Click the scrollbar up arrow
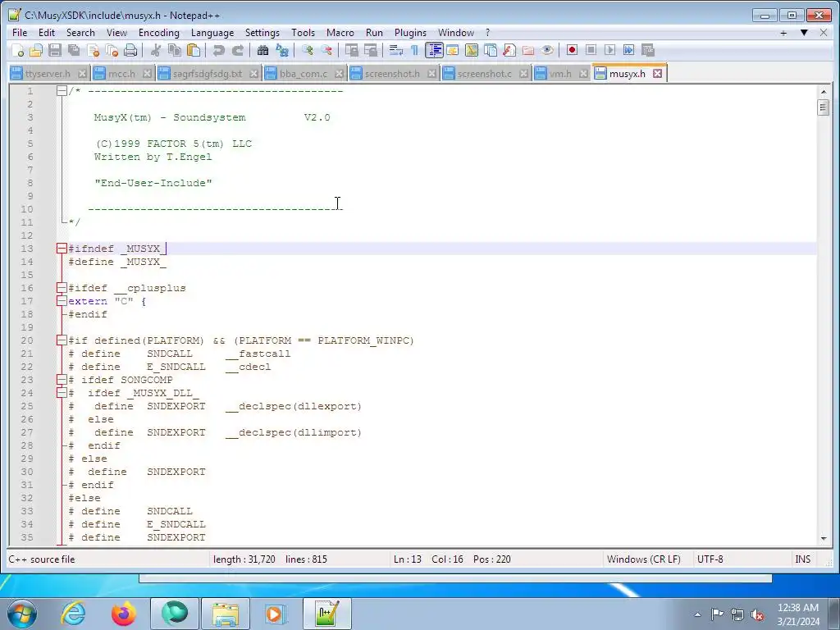The image size is (840, 630). pyautogui.click(x=824, y=92)
